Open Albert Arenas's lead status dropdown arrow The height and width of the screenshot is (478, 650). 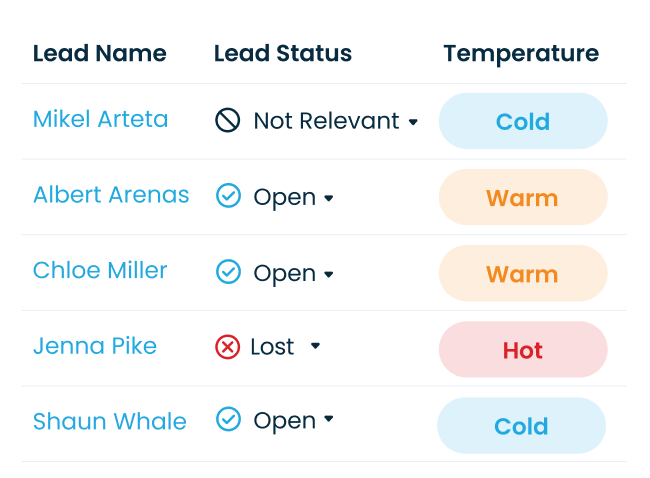tap(329, 198)
